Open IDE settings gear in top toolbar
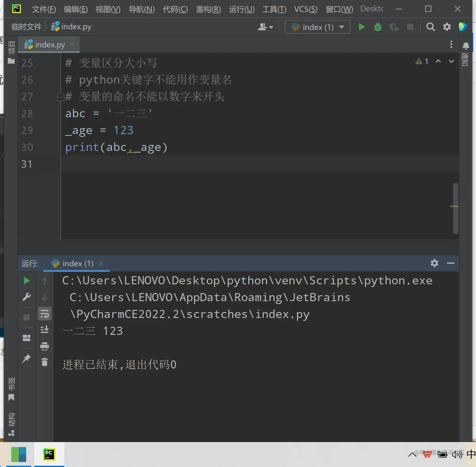 [447, 27]
